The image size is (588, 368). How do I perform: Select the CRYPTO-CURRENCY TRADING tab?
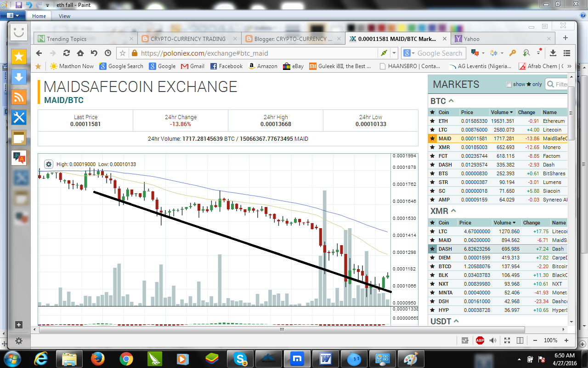pos(189,39)
